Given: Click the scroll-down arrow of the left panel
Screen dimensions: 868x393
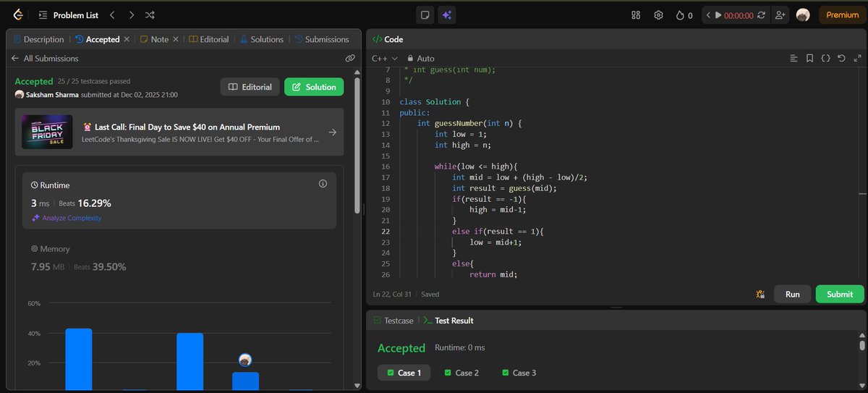Looking at the screenshot, I should [357, 386].
